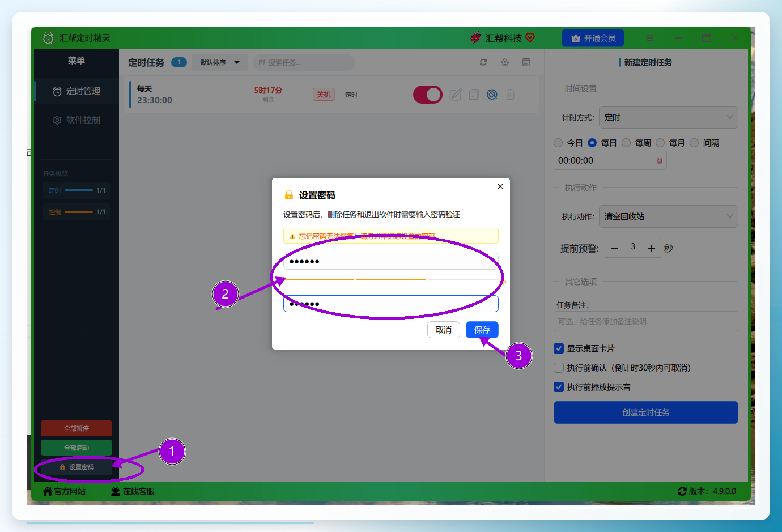
Task: Click the 开通会员 button
Action: (x=593, y=38)
